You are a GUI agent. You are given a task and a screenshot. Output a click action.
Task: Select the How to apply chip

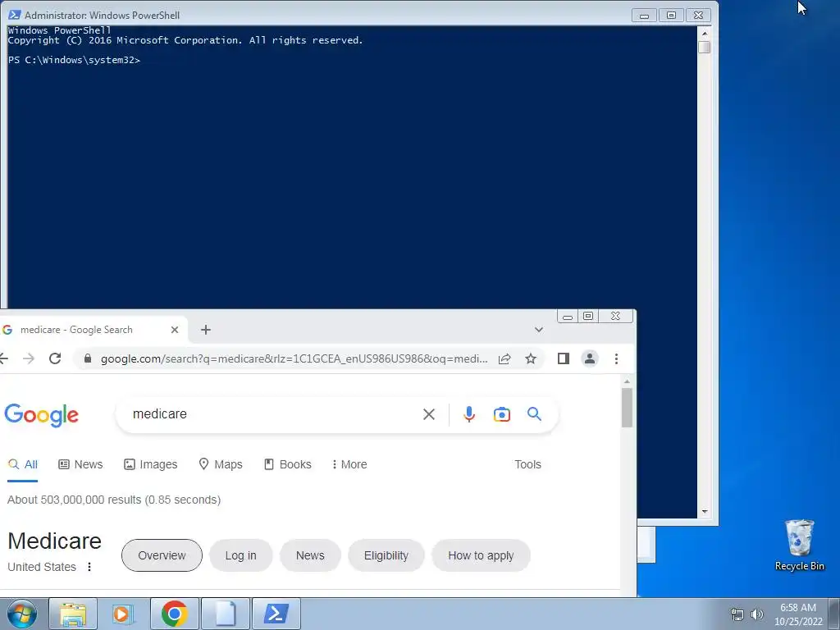(x=481, y=555)
